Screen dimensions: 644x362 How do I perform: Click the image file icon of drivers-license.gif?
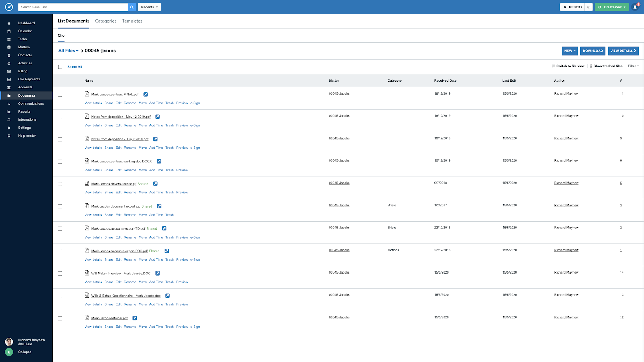tap(87, 183)
